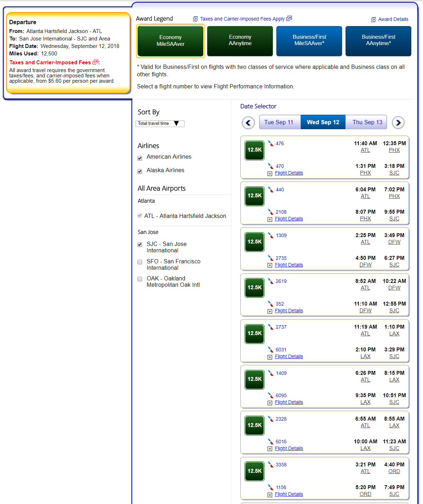Click American Airlines logo beside flight 1156
423x504 pixels.
[x=270, y=487]
